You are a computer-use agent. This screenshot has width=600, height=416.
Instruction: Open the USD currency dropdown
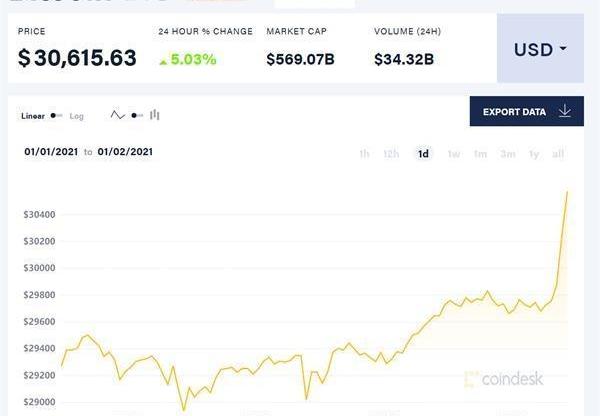coord(540,49)
